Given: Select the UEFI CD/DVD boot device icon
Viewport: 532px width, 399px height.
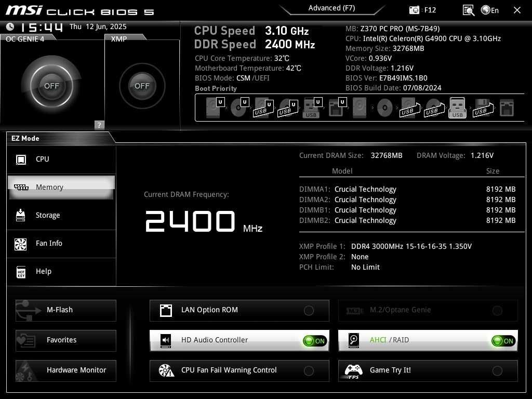Looking at the screenshot, I should point(240,108).
